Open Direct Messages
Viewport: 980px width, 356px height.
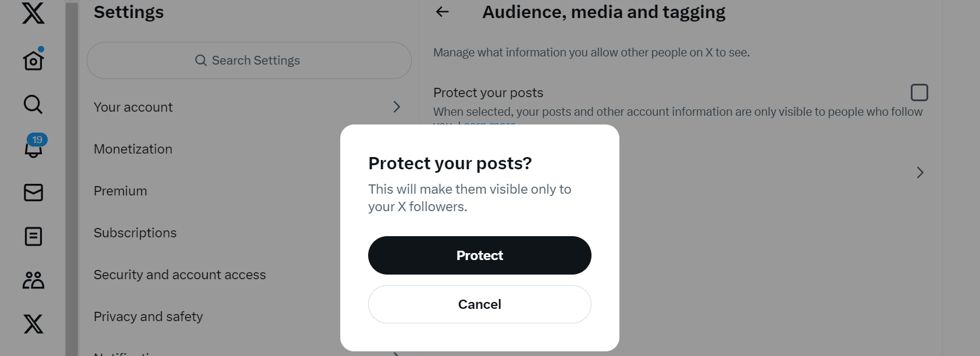[33, 193]
